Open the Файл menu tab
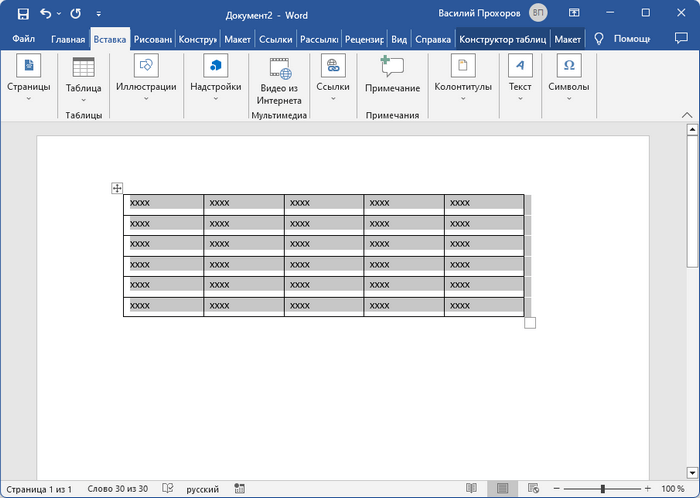This screenshot has width=700, height=498. [24, 38]
